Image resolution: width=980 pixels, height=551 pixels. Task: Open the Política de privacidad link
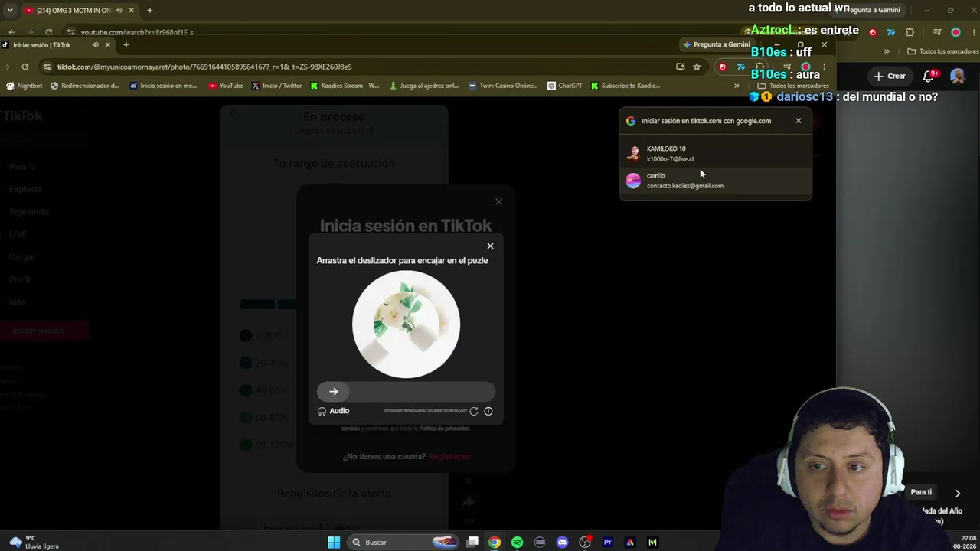coord(444,429)
